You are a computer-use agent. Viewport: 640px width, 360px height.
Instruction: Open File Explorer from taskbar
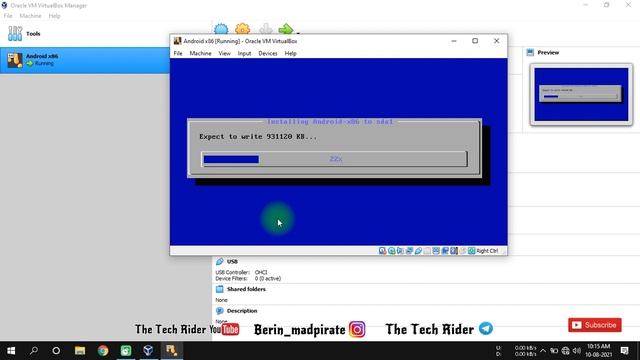click(80, 351)
